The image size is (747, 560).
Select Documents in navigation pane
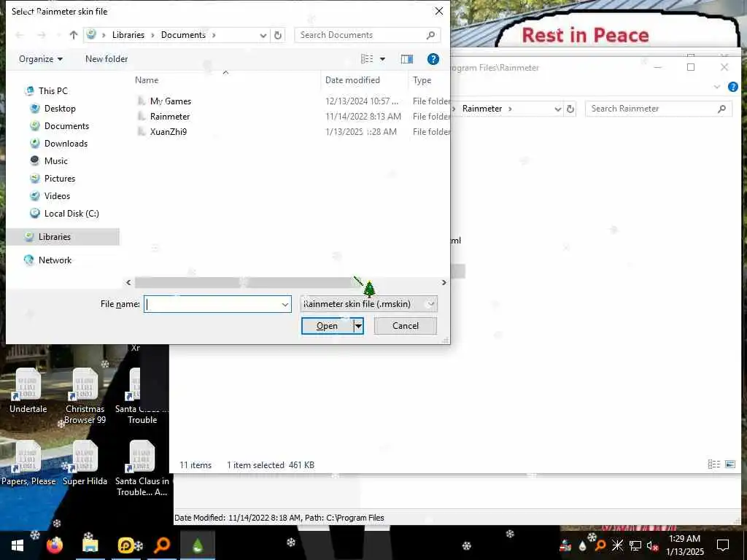tap(66, 125)
